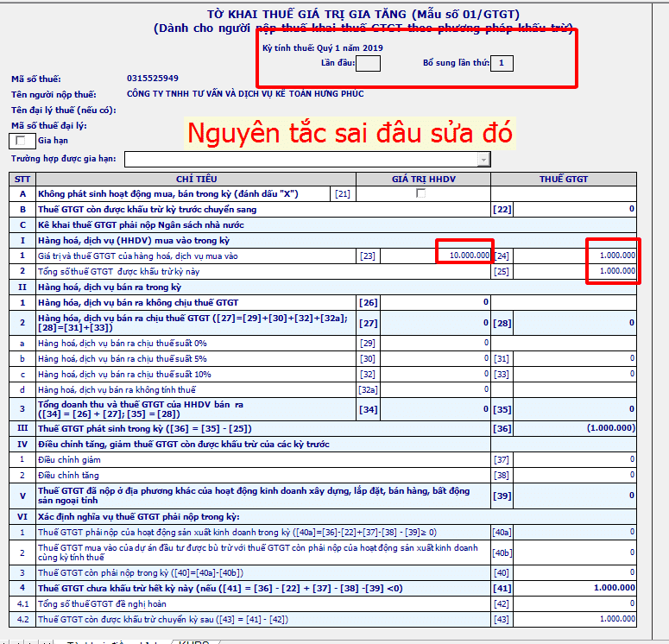Click the [40] remaining payable VAT cell
The height and width of the screenshot is (644, 669).
(574, 572)
